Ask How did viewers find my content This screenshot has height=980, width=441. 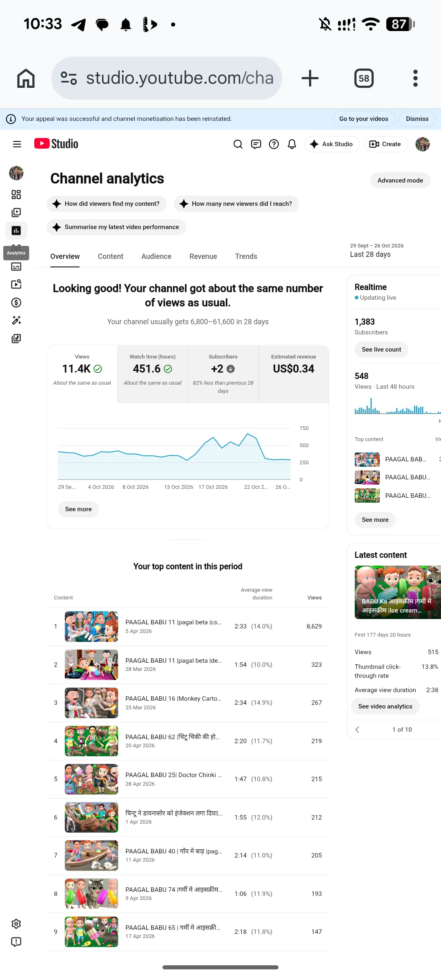107,204
